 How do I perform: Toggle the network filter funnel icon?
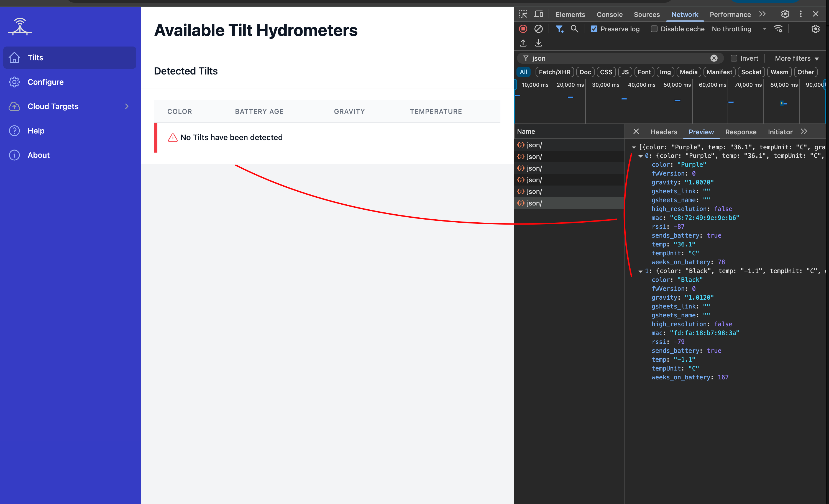click(559, 29)
